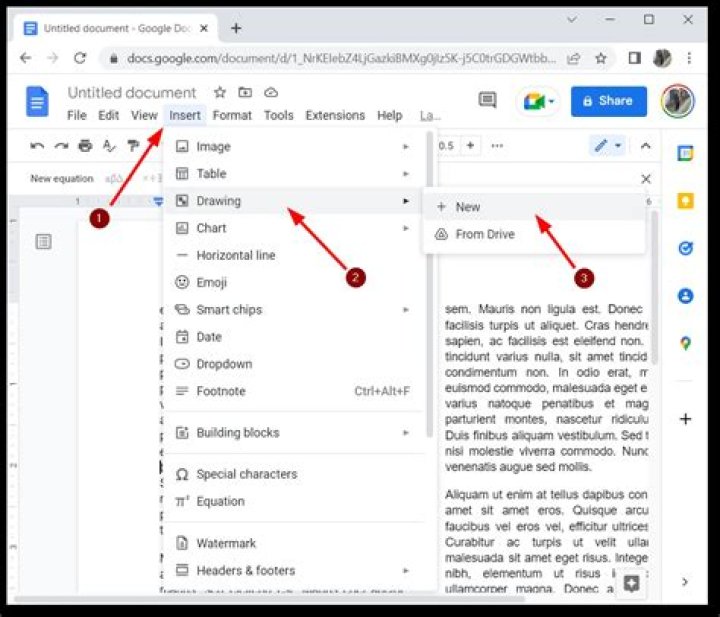Open the Help menu
This screenshot has width=720, height=617.
click(x=389, y=115)
